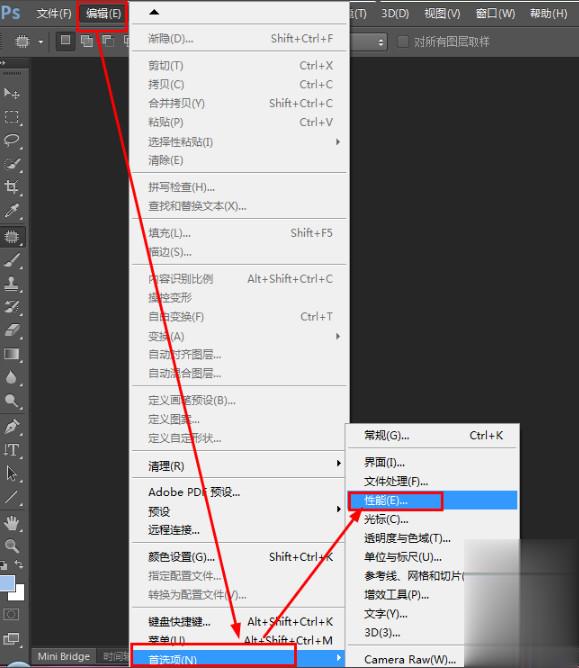Select the Rectangular Marquee tool

pyautogui.click(x=11, y=117)
